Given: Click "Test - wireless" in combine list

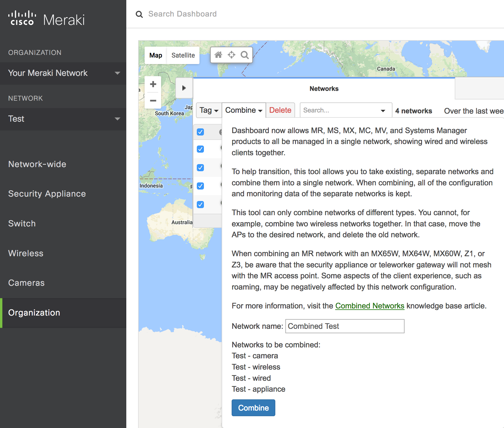Looking at the screenshot, I should pos(256,367).
